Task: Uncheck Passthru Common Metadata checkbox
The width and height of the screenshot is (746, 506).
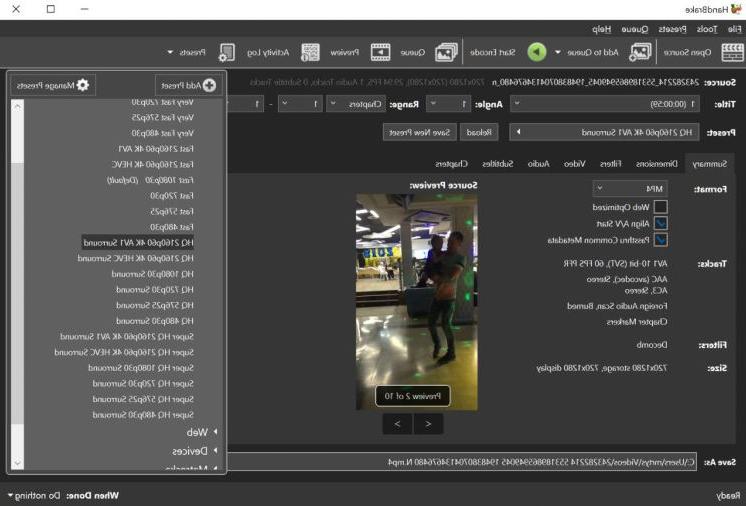Action: click(660, 240)
